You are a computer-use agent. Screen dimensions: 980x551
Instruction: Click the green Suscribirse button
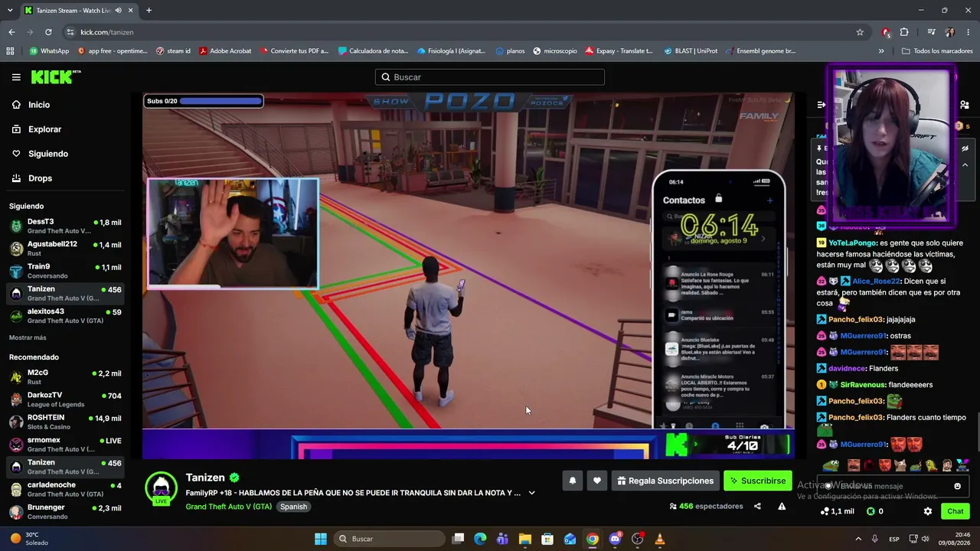[x=758, y=481]
